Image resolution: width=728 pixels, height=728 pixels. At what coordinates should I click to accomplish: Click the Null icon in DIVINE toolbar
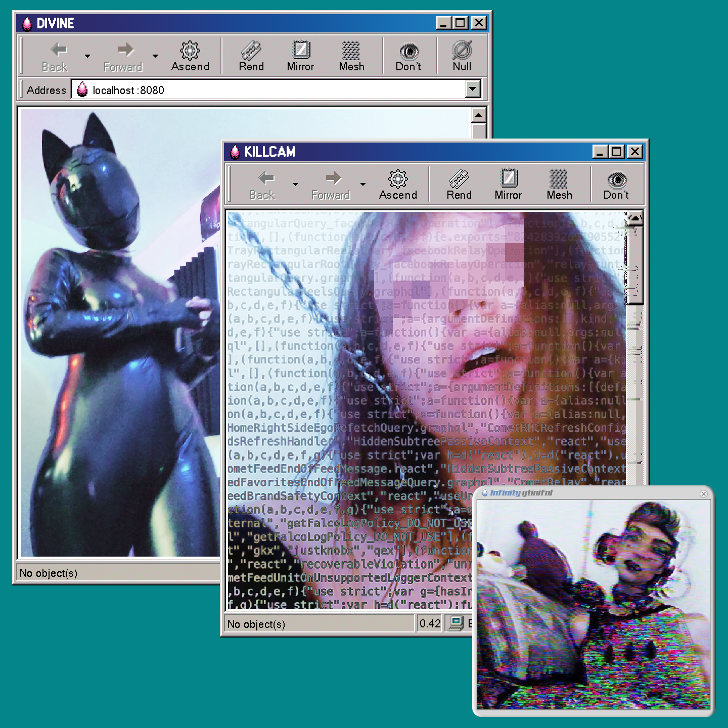[462, 51]
